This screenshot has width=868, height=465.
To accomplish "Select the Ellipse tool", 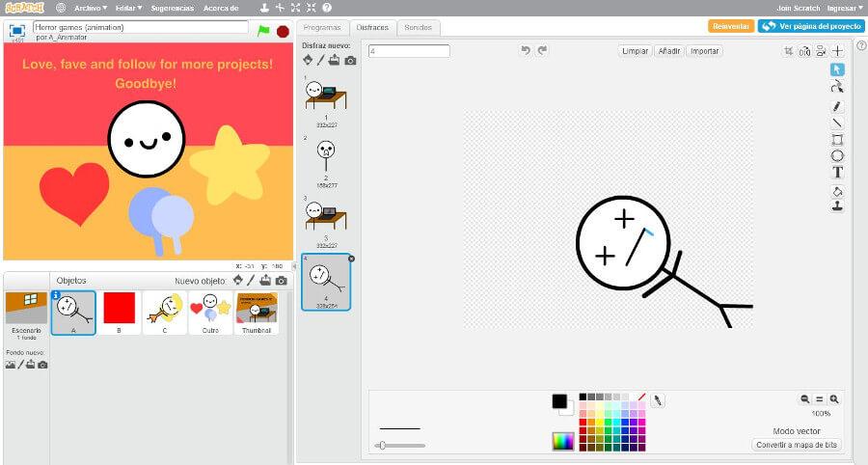I will (x=837, y=156).
